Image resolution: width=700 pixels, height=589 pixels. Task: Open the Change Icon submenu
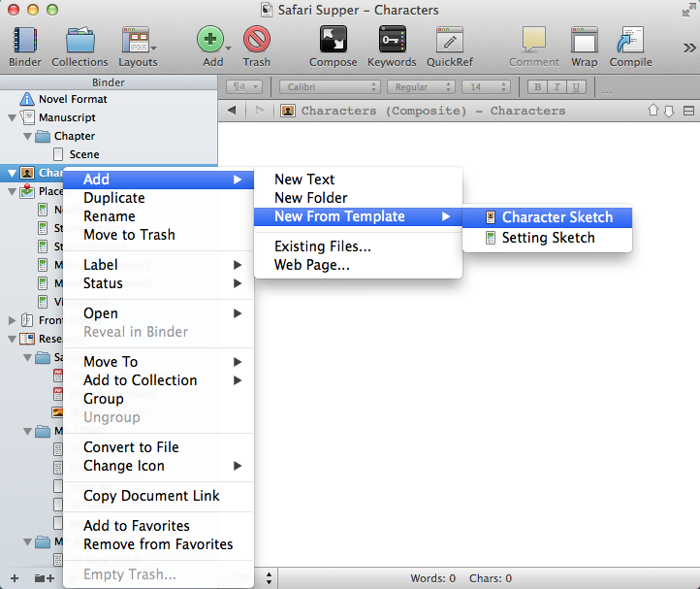pos(158,466)
